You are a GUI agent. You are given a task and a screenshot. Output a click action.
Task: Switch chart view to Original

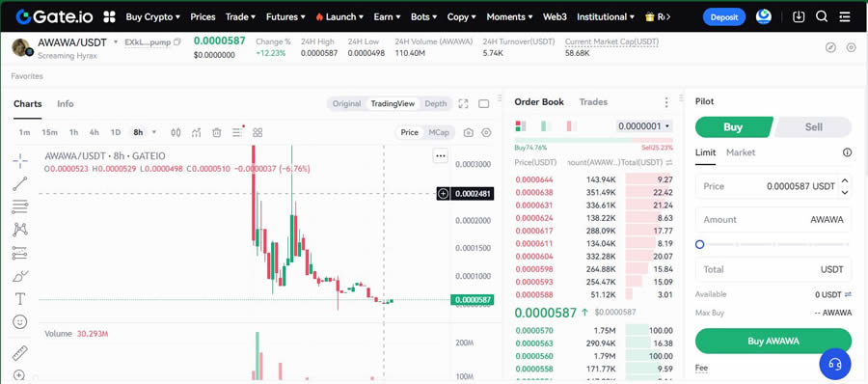[x=346, y=103]
